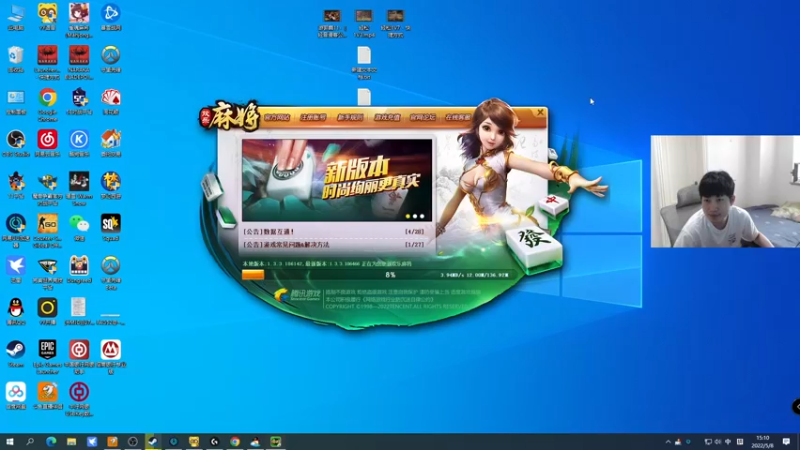Open the Baidu Netdisk desktop icon
The height and width of the screenshot is (450, 800).
(16, 393)
